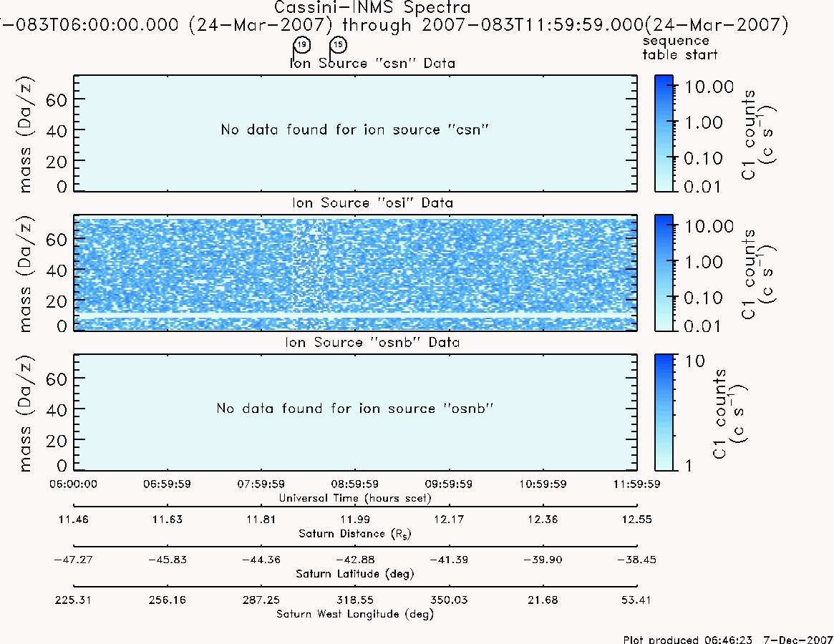This screenshot has height=644, width=834.
Task: Click the "Universal Time (hours scet)" axis label
Action: tap(355, 498)
